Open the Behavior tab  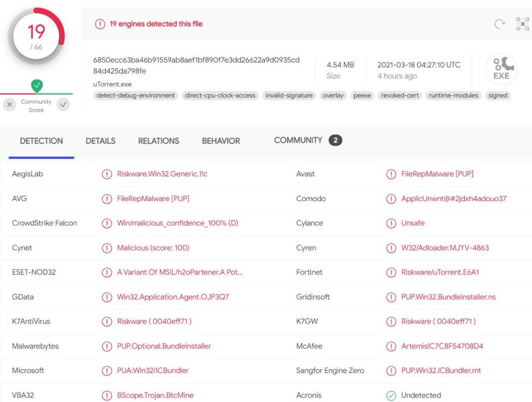[x=221, y=141]
